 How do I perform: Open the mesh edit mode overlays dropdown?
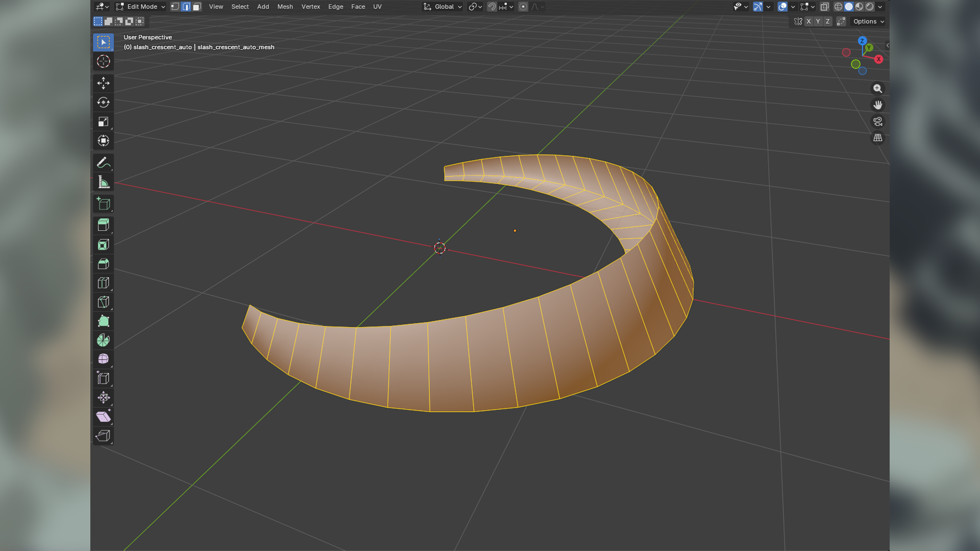click(x=807, y=7)
